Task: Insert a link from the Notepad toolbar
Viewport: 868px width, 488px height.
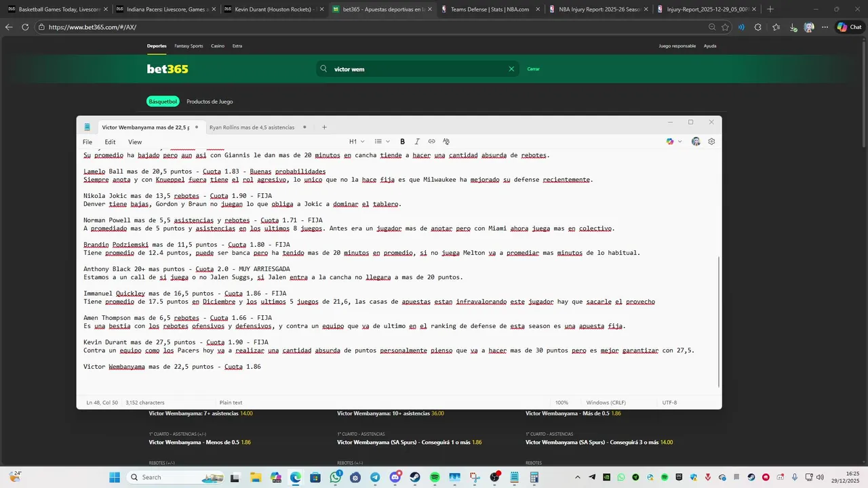Action: [431, 142]
